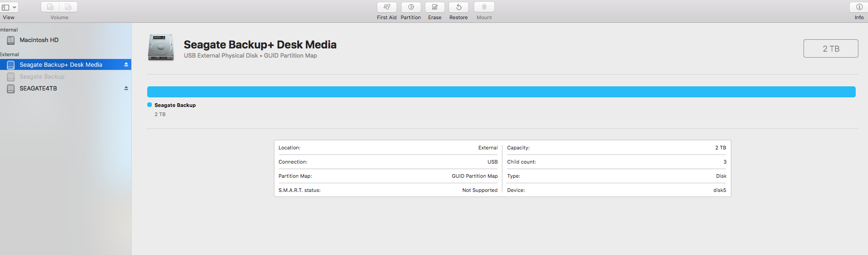
Task: Click the Seagate Backup+ Desk Media title
Action: click(x=260, y=44)
